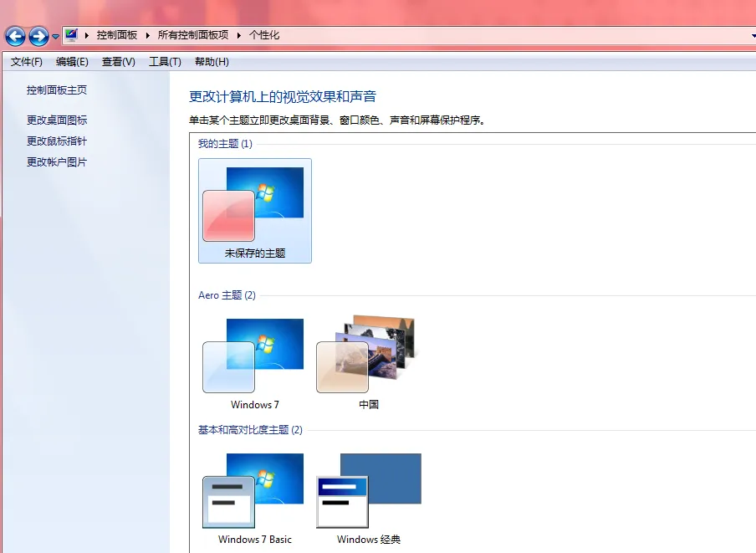Click the back navigation arrow
756x553 pixels.
tap(15, 36)
